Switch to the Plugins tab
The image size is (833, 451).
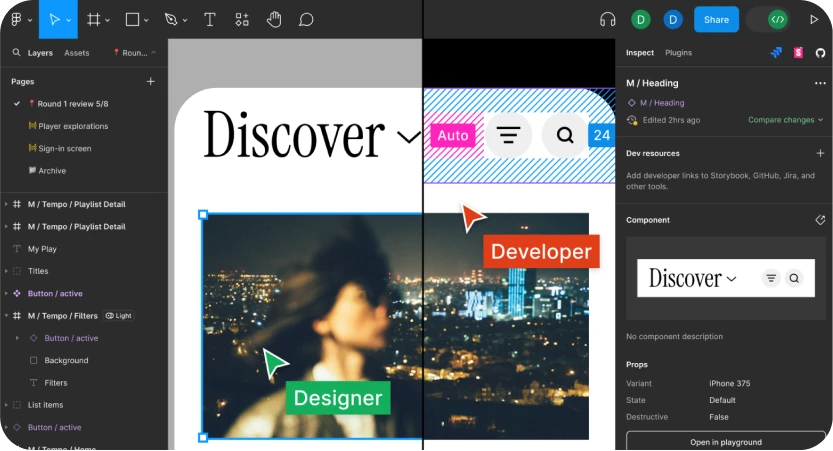678,53
